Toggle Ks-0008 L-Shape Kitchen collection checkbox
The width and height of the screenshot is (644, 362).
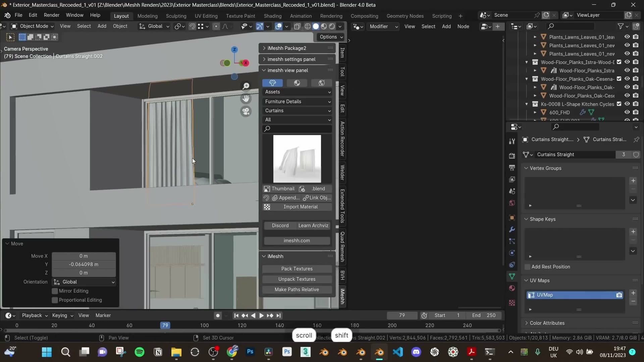tap(619, 104)
